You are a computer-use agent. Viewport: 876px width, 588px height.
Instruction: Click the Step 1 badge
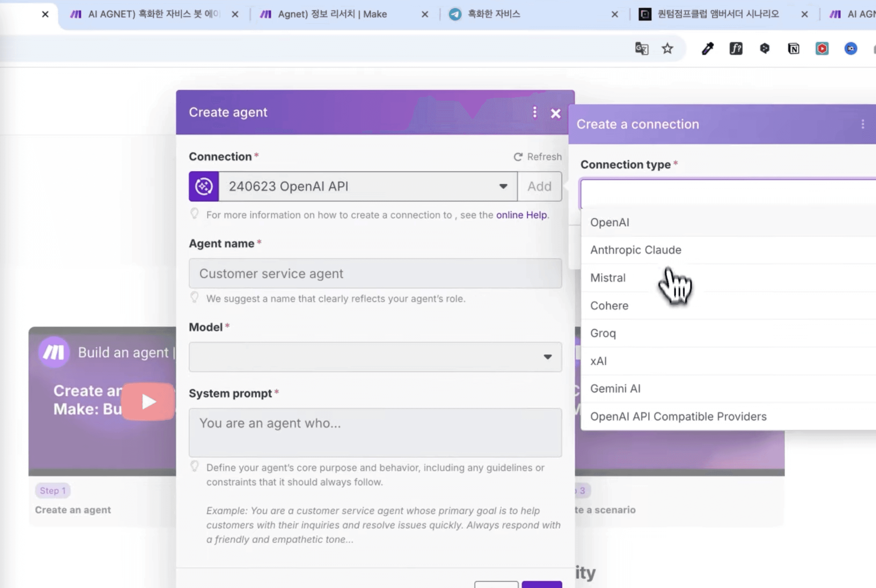point(53,491)
